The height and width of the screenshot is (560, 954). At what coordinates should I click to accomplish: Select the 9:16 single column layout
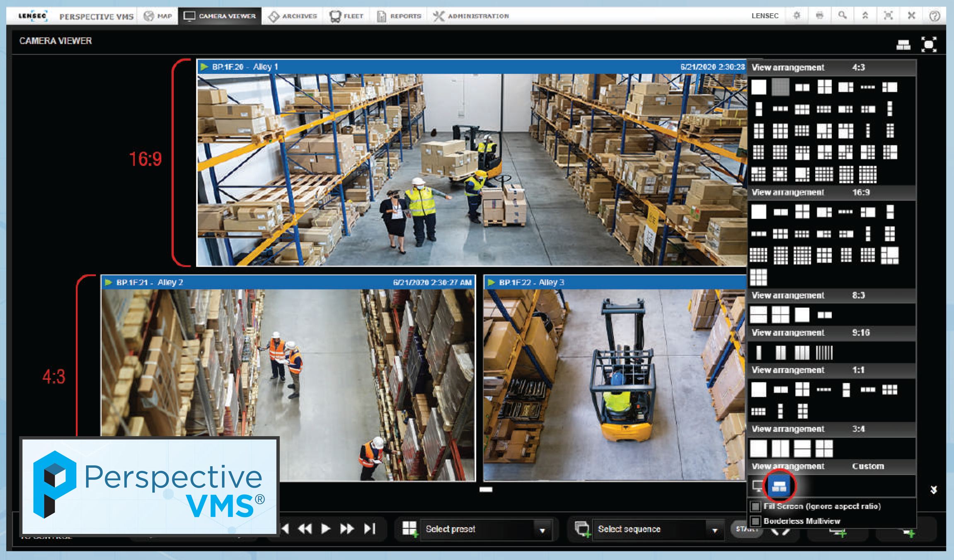pos(758,352)
